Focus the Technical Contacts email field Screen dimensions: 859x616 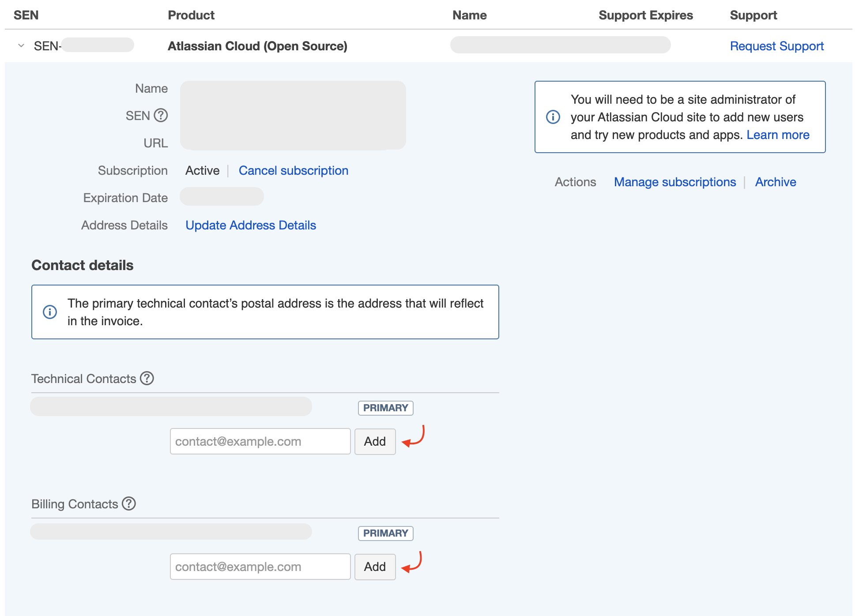[260, 441]
